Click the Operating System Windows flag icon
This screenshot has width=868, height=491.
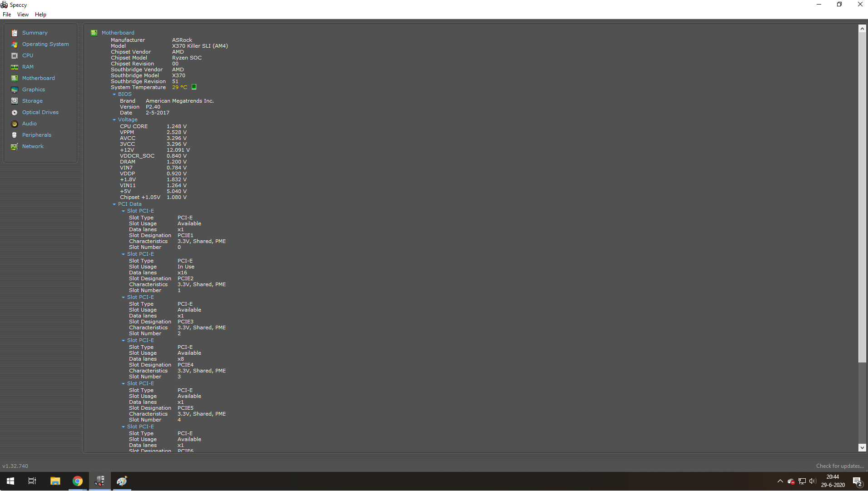click(15, 44)
